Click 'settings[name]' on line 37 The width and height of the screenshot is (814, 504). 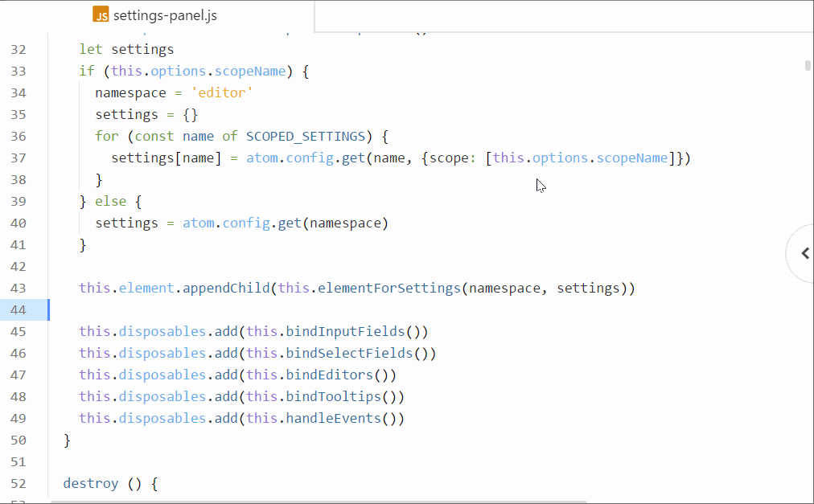click(x=166, y=158)
